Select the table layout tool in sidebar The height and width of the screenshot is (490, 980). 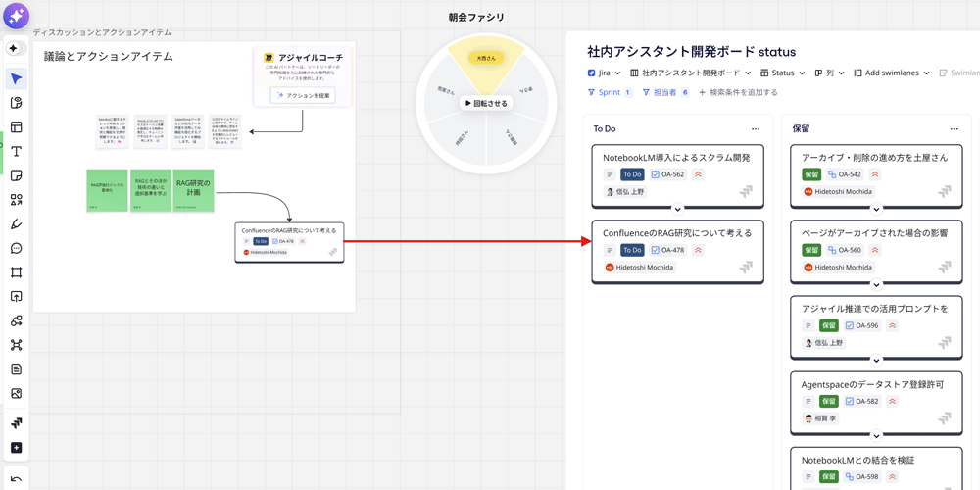pyautogui.click(x=17, y=126)
